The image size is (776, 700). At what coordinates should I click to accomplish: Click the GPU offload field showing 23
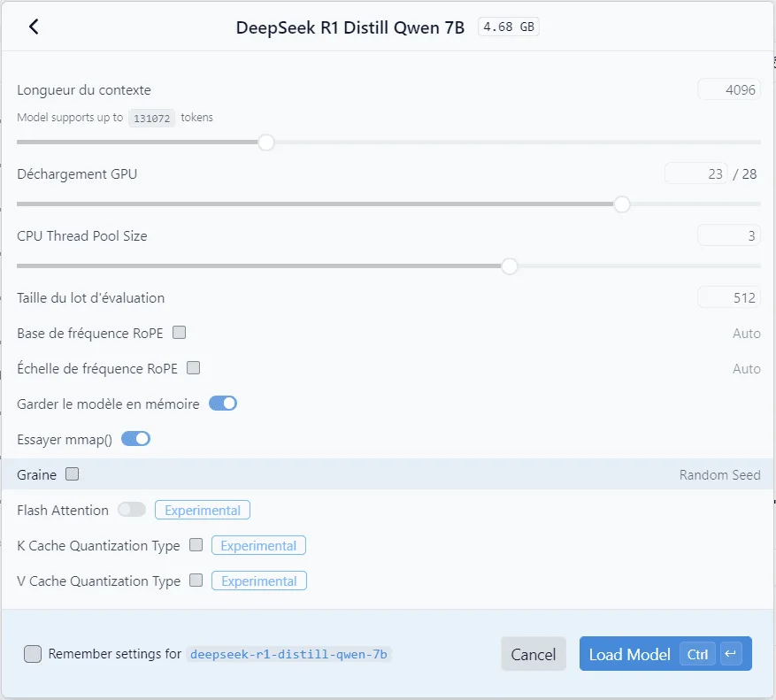(696, 173)
